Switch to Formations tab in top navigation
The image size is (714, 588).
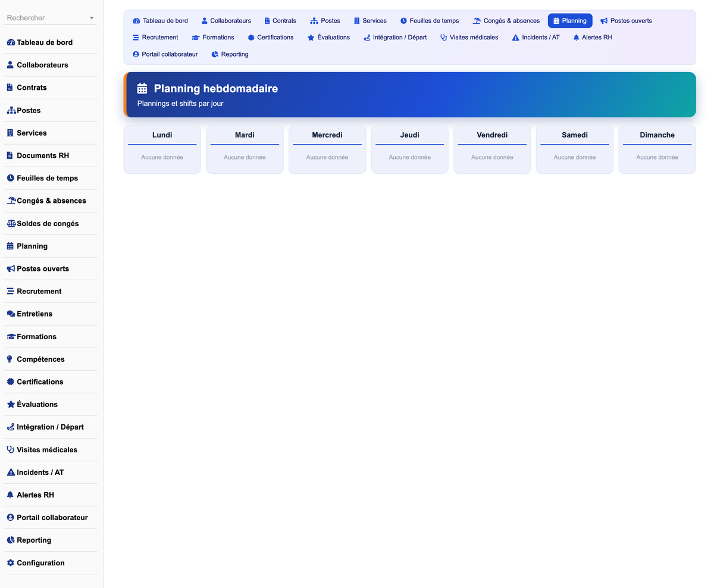point(213,37)
